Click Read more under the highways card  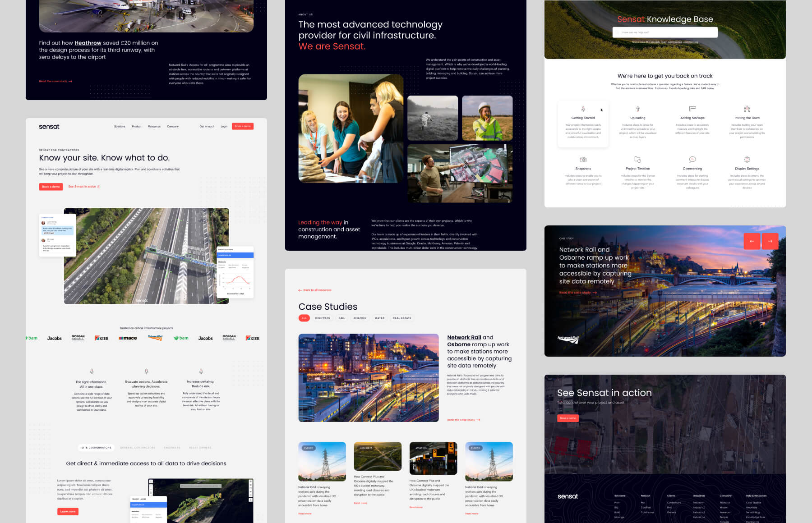click(360, 503)
